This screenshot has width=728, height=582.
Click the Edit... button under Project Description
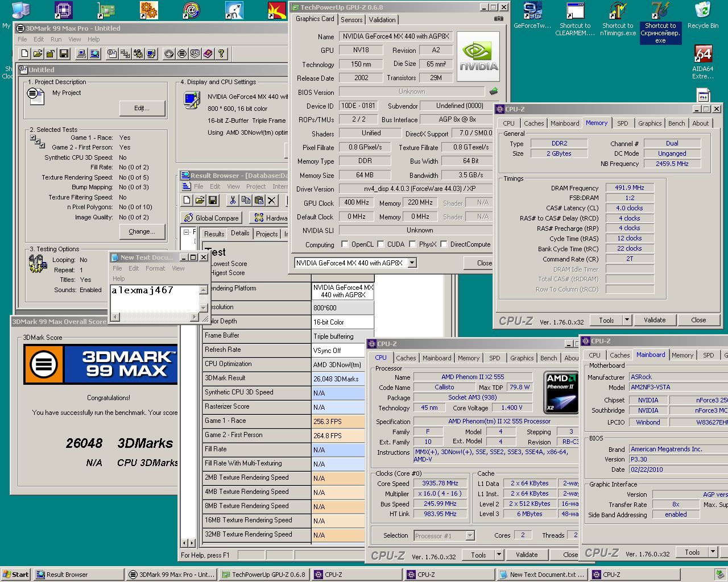[x=142, y=108]
